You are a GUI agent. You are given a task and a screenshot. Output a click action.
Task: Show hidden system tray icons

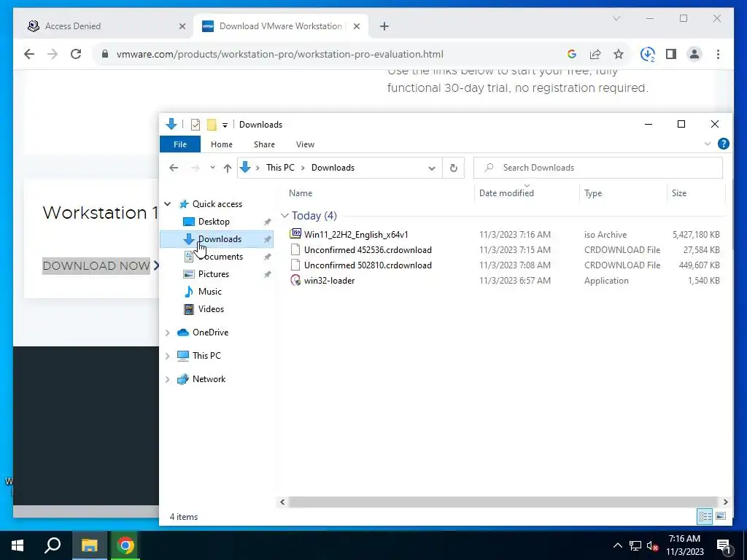tap(617, 545)
